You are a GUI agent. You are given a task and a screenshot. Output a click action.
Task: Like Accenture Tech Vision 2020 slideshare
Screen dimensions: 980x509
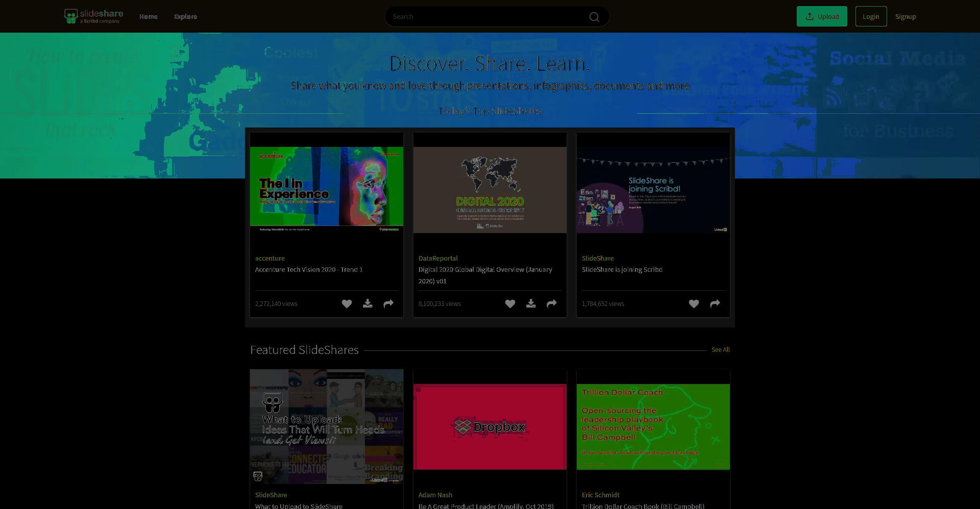(x=347, y=304)
